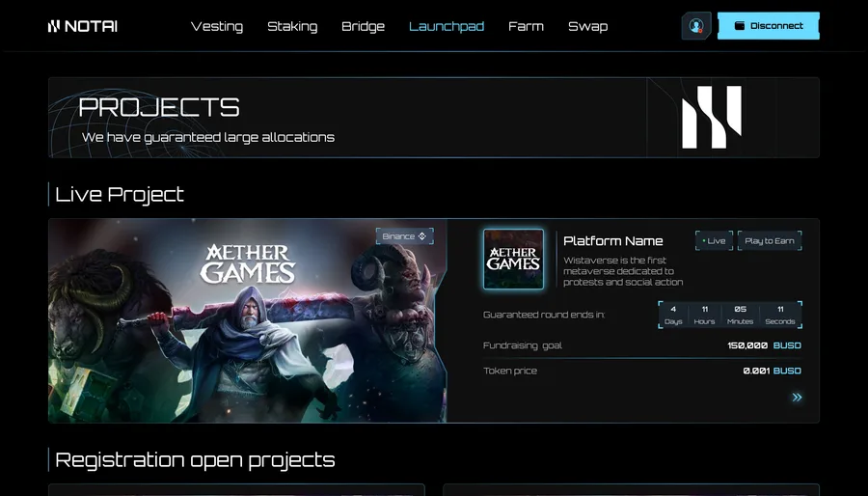Click the Live status tag
This screenshot has height=496, width=868.
(714, 241)
